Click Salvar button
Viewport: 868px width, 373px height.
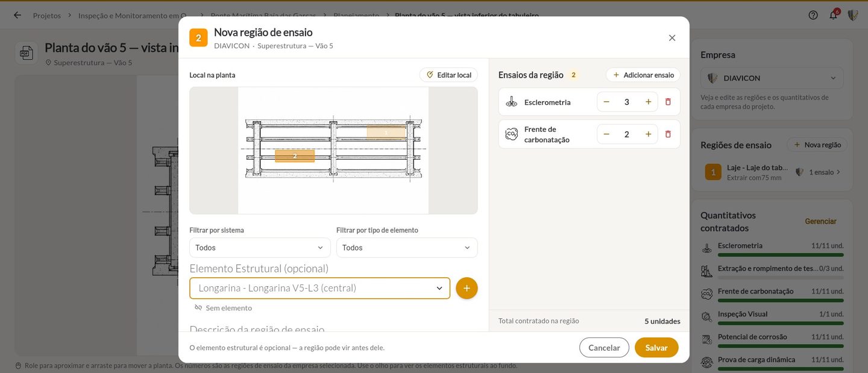656,348
